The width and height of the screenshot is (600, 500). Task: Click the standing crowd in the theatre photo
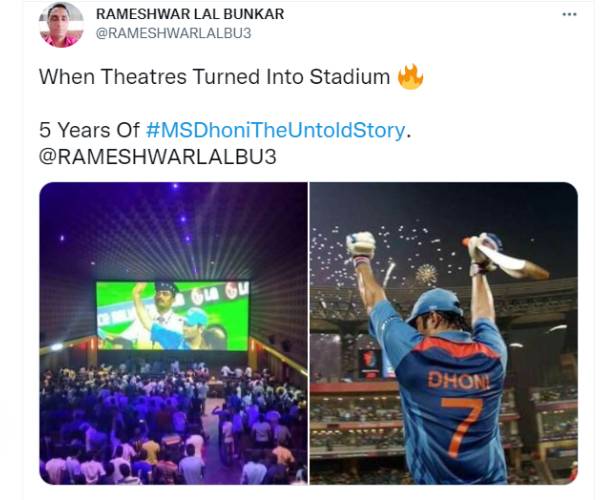pyautogui.click(x=173, y=421)
